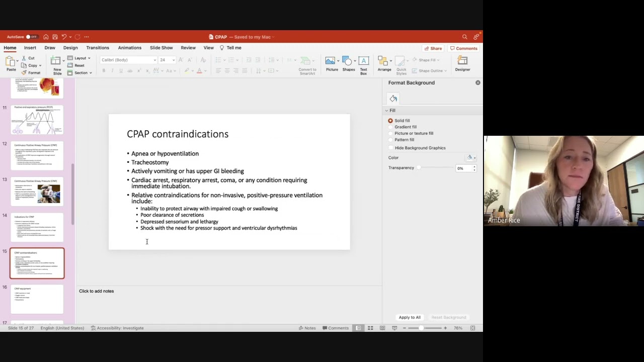Click the zoom in plus icon

tap(445, 328)
